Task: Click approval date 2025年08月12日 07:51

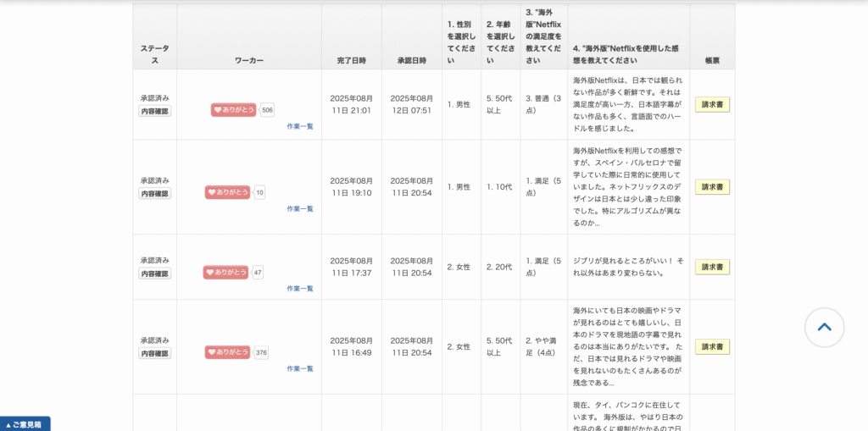Action: 412,104
